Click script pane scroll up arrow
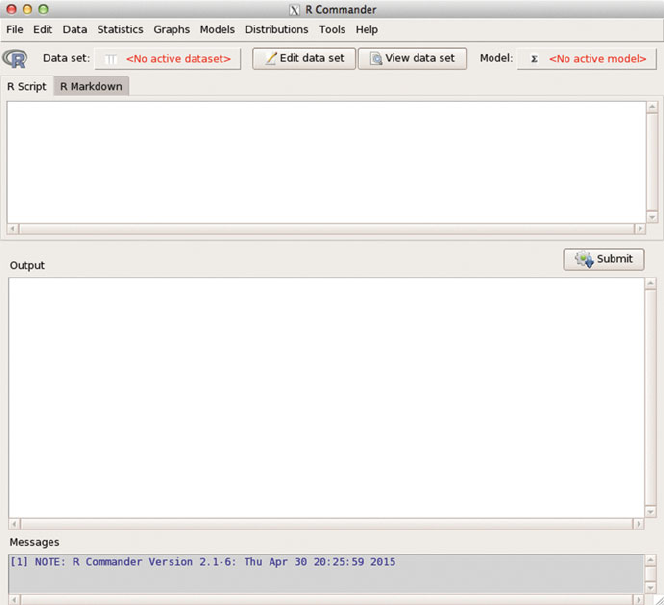Image resolution: width=664 pixels, height=605 pixels. coord(652,107)
